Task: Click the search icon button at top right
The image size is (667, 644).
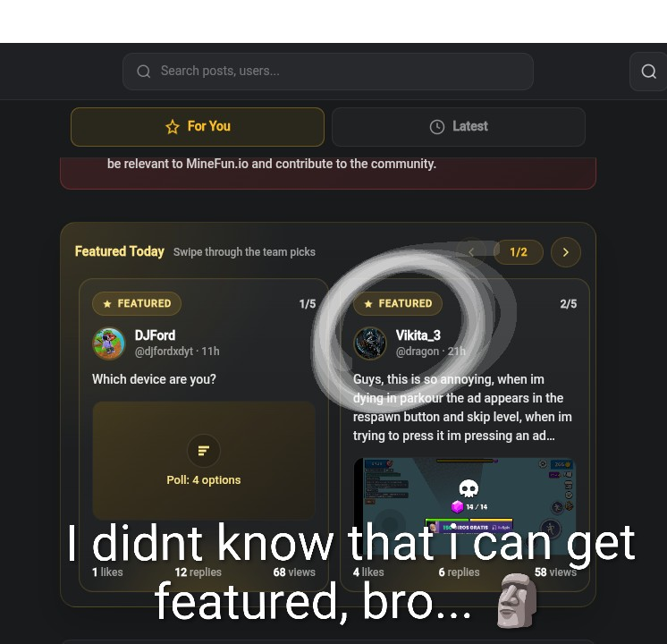Action: 648,72
